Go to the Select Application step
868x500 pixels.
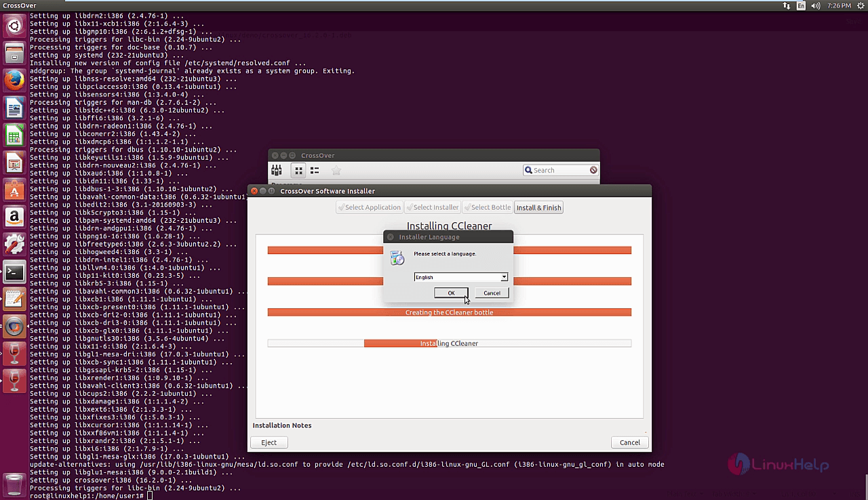[369, 207]
